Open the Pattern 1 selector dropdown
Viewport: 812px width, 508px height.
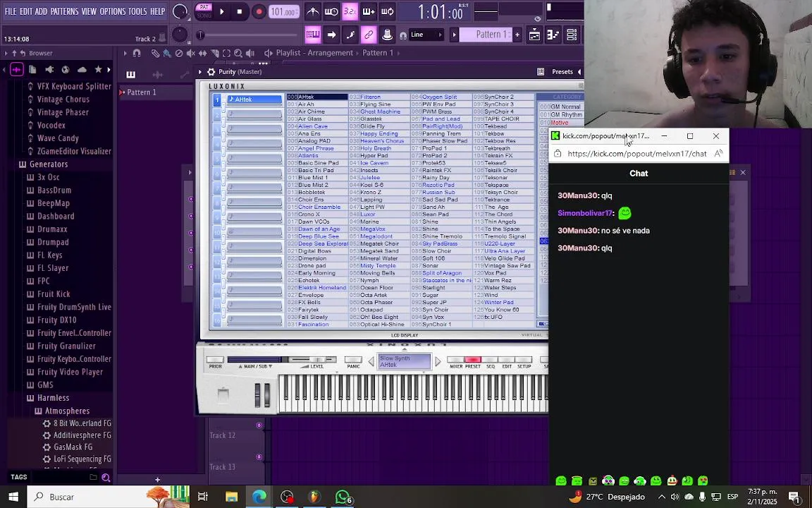(x=486, y=35)
